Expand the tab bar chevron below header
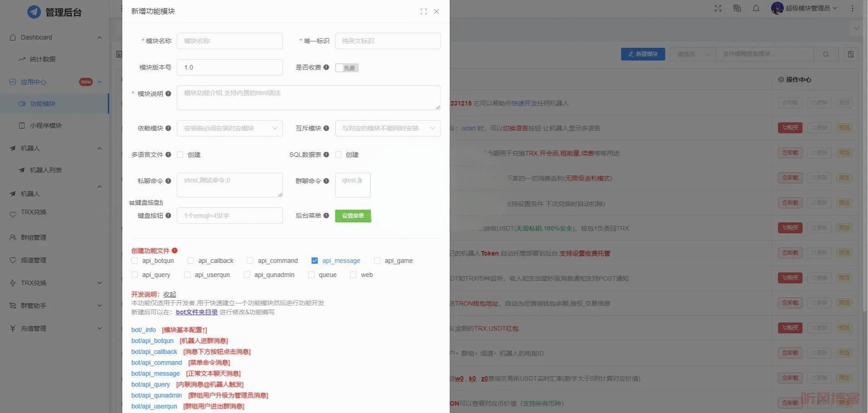 click(x=857, y=28)
